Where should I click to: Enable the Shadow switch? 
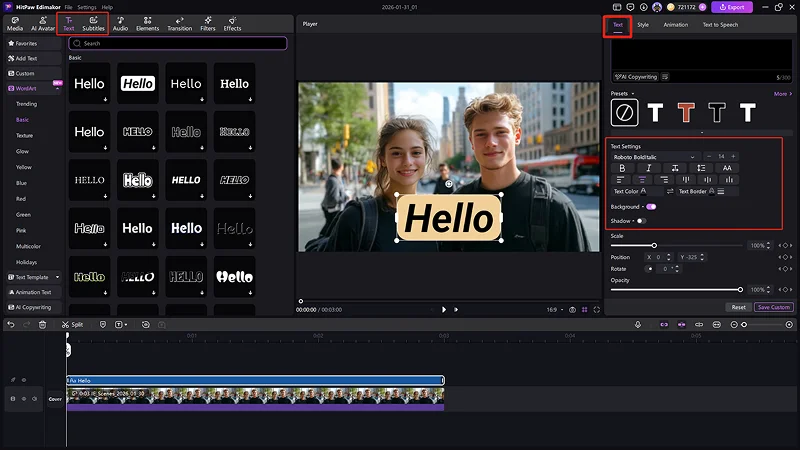[641, 221]
